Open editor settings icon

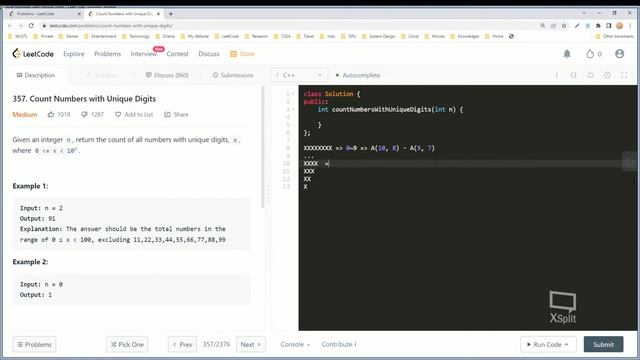[x=607, y=75]
